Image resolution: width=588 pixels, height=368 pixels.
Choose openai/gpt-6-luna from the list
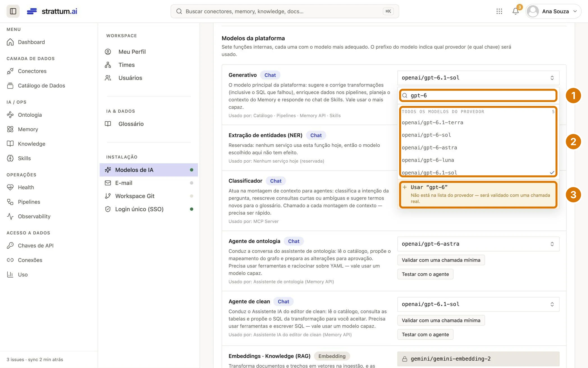pos(478,160)
